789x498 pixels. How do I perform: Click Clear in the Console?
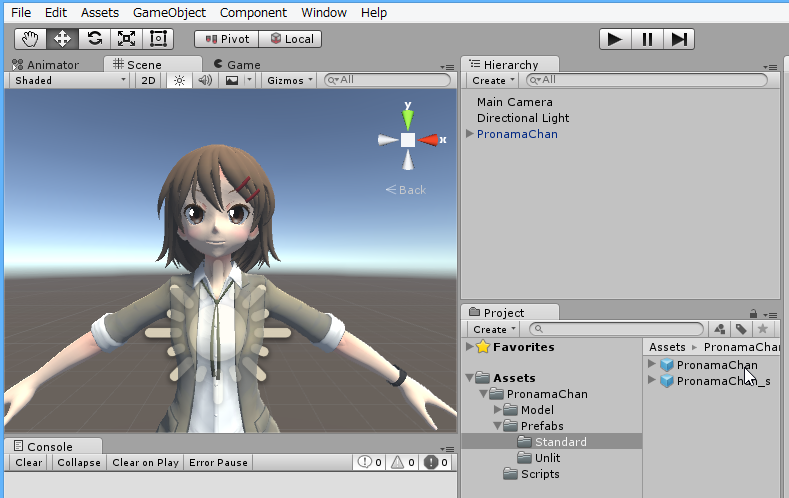tap(29, 463)
